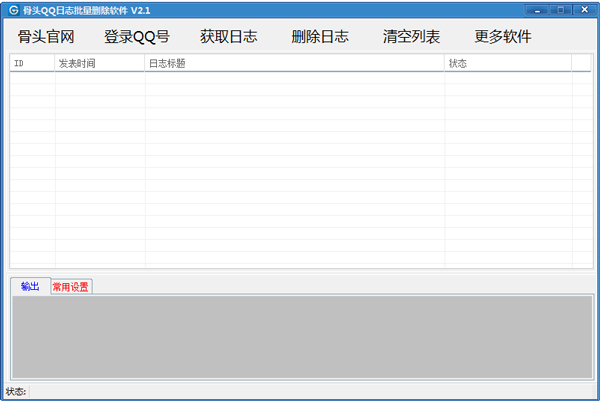Click the app icon in the title bar
Screen dimensions: 600x401
(x=12, y=9)
